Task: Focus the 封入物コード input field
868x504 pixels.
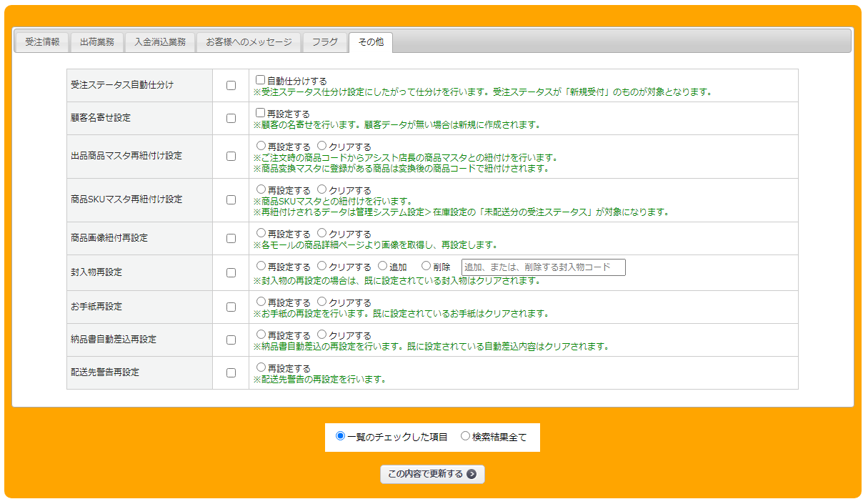Action: click(x=543, y=267)
